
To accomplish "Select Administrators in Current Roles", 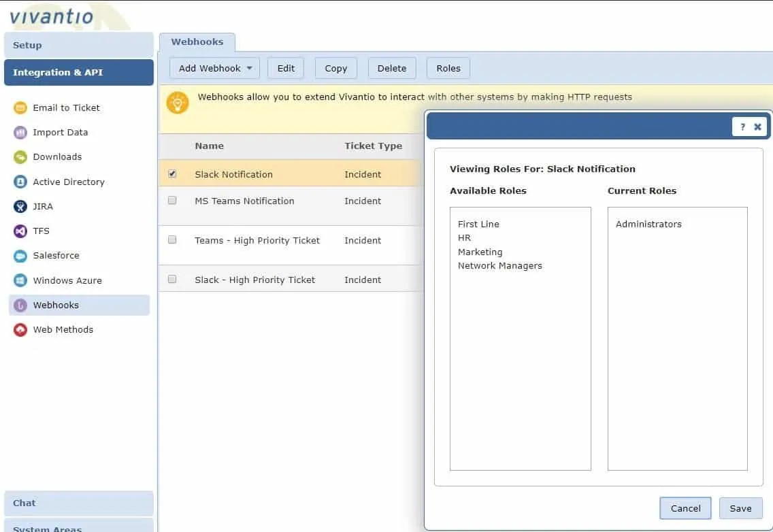I will coord(648,224).
